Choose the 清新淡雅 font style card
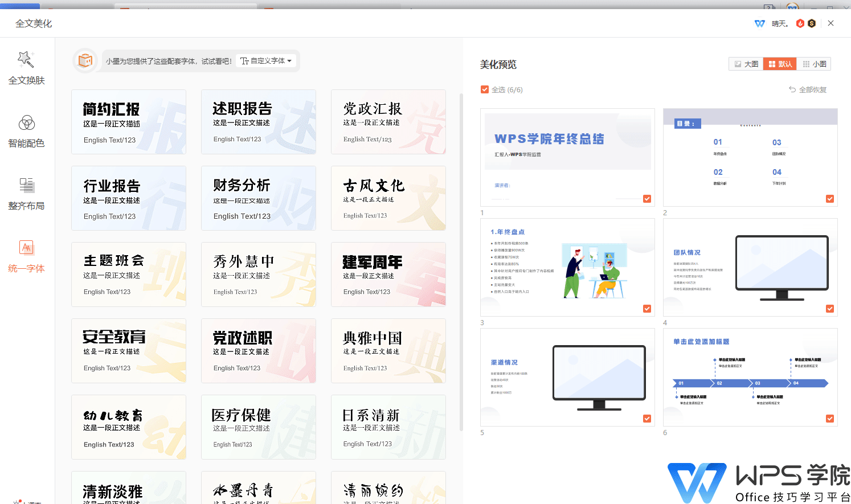This screenshot has height=504, width=851. point(129,488)
